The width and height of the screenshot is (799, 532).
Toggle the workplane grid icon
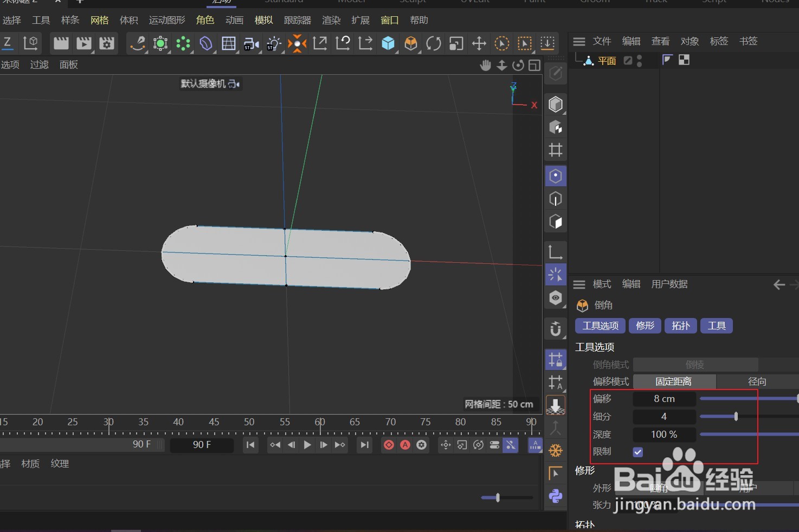click(556, 150)
